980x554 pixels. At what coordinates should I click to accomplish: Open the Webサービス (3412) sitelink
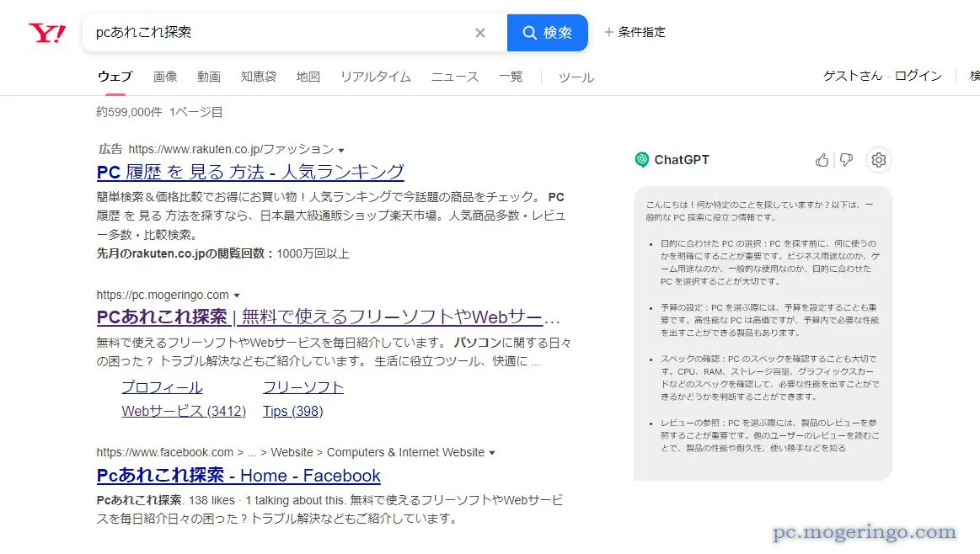[184, 411]
